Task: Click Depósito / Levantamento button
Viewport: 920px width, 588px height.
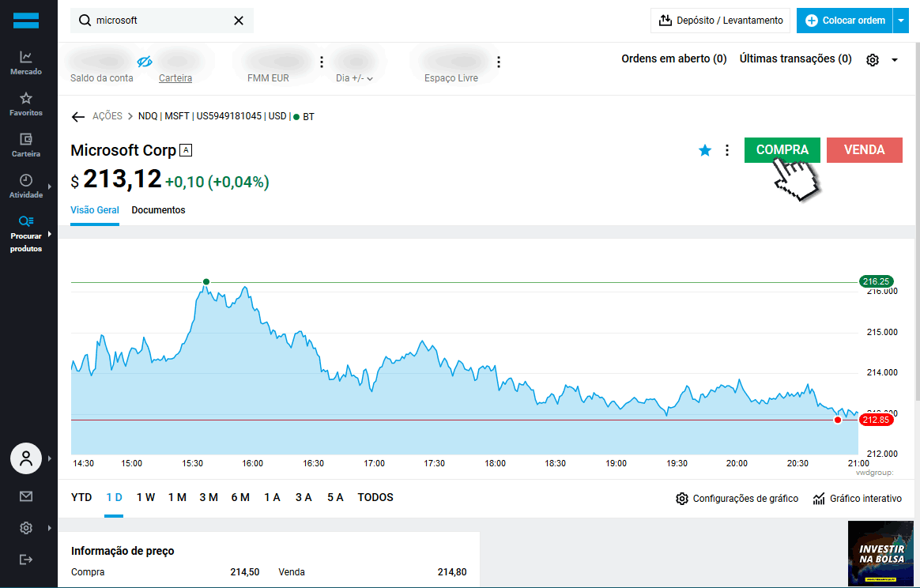Action: pyautogui.click(x=721, y=21)
